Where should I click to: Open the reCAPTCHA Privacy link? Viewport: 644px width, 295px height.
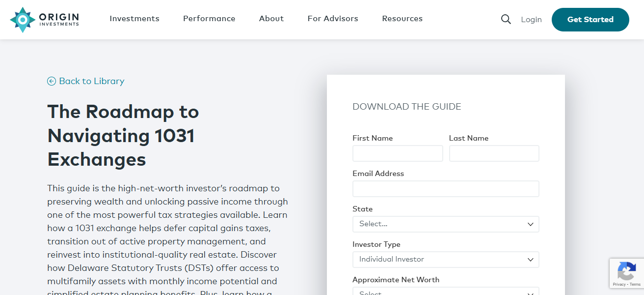619,284
